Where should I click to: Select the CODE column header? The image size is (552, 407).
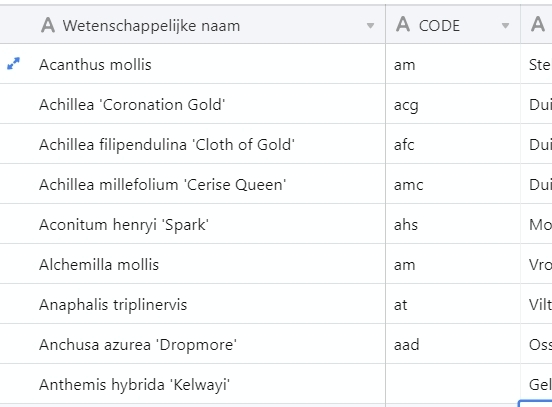pos(453,25)
